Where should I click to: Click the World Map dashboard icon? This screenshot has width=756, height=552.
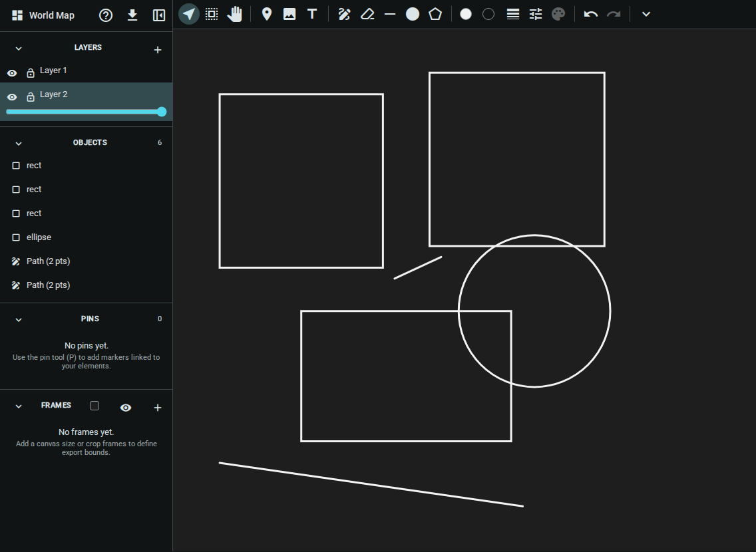pos(17,15)
